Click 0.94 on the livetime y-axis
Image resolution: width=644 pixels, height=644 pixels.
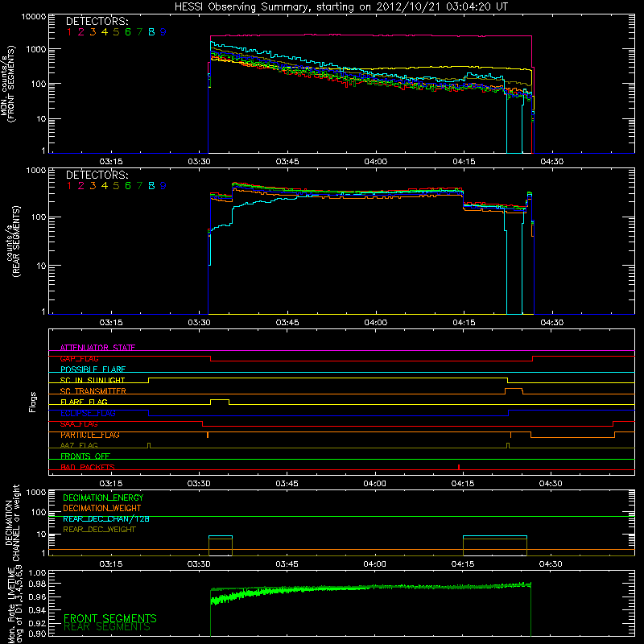tap(37, 610)
